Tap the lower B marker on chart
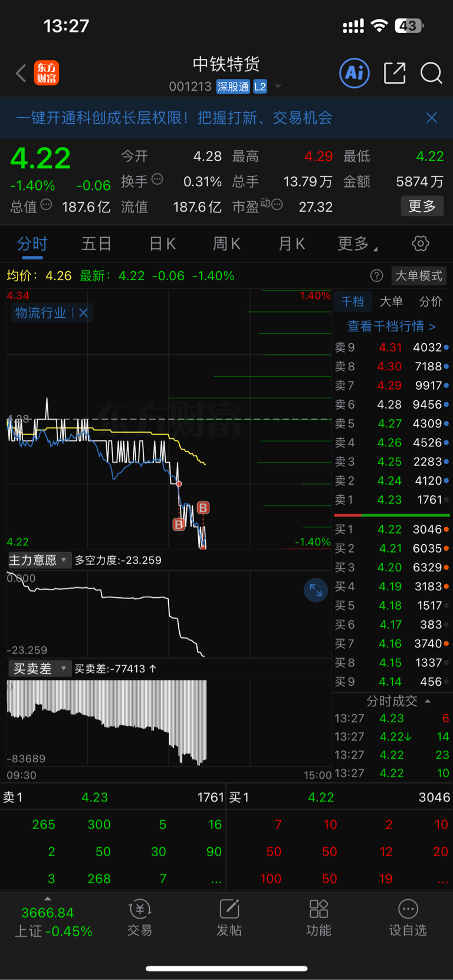453x980 pixels. tap(179, 524)
